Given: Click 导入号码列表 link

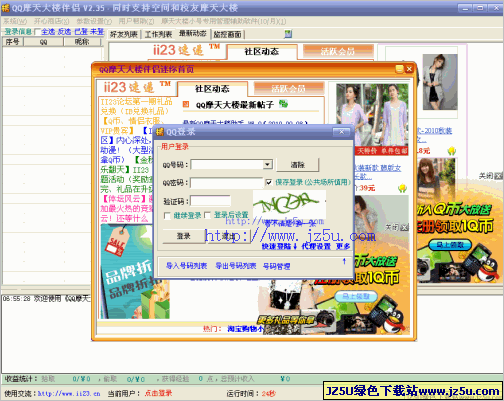Looking at the screenshot, I should pyautogui.click(x=187, y=266).
